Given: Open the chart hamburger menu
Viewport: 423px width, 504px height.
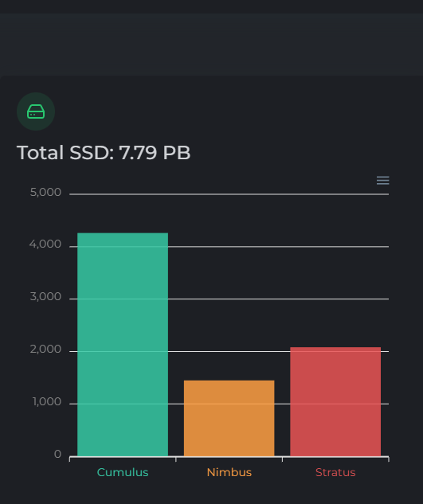Looking at the screenshot, I should pos(383,180).
